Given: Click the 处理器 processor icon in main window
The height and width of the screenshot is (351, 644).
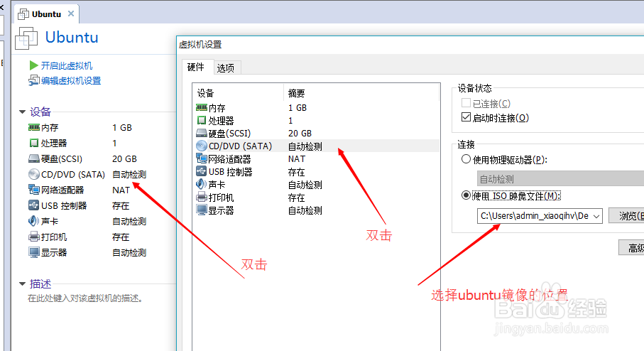Looking at the screenshot, I should (x=33, y=143).
